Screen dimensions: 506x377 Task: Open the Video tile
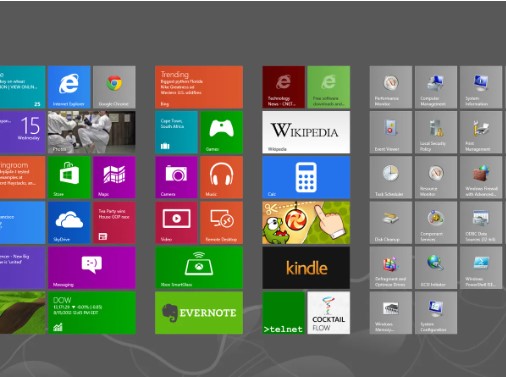(176, 223)
